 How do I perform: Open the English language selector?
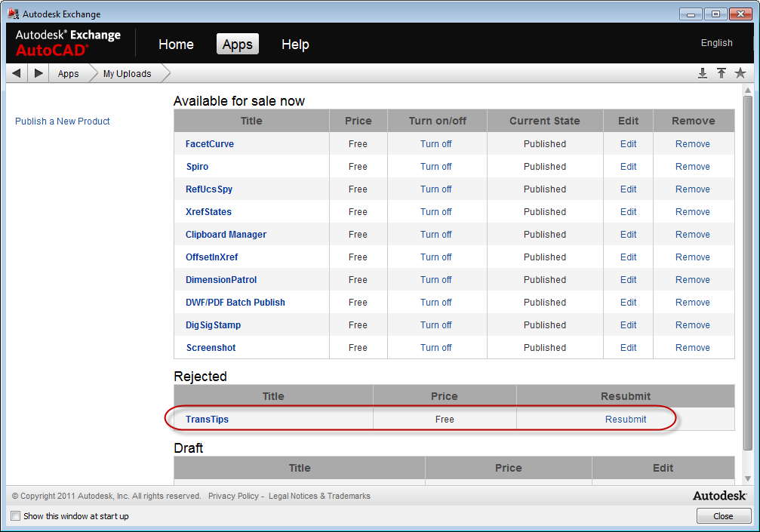716,43
